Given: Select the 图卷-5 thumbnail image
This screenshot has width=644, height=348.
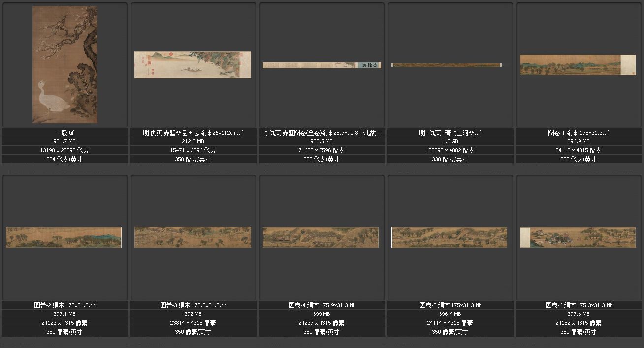Looking at the screenshot, I should coord(450,237).
